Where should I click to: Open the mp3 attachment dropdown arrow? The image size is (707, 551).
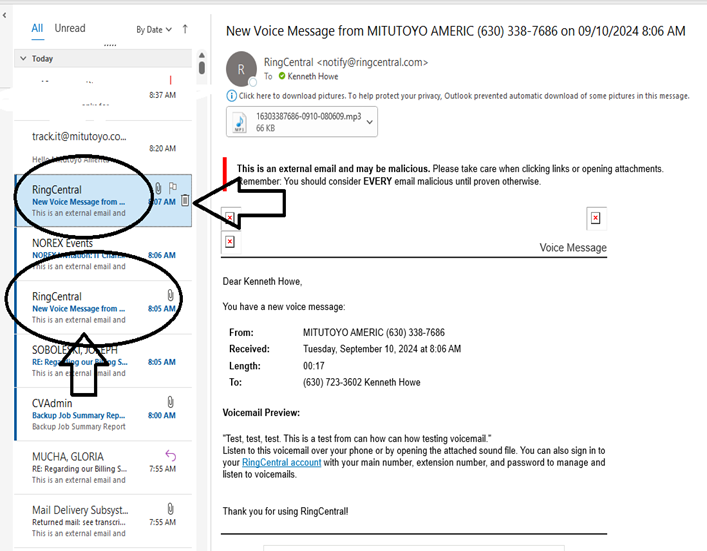tap(369, 123)
